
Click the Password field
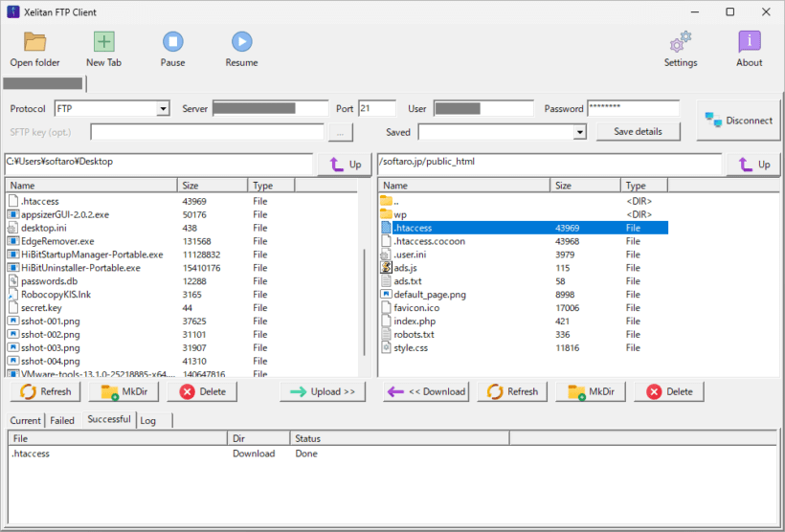634,109
